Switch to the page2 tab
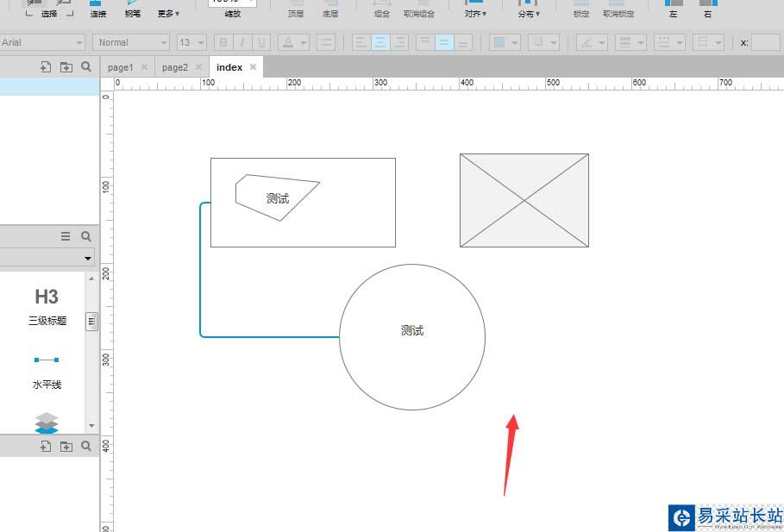Screen dimensions: 784x532 [175, 67]
